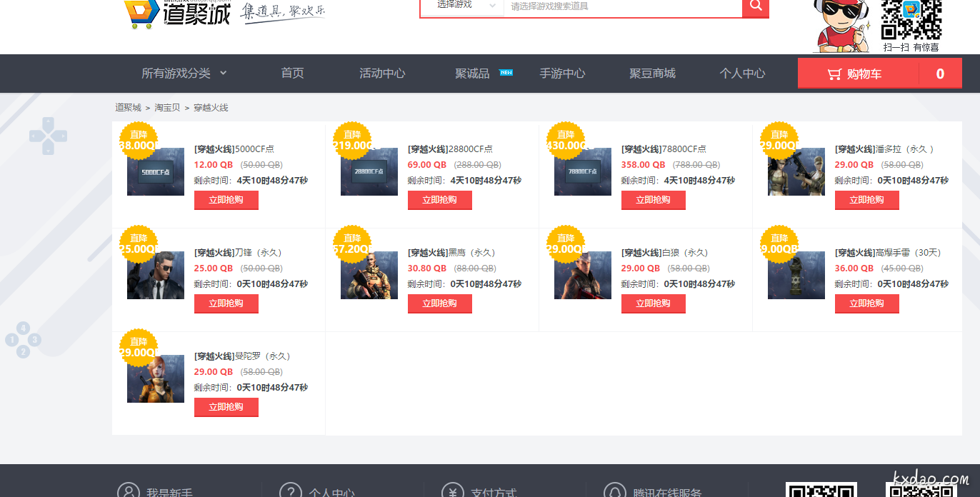
Task: Select 手游中心 from the navigation bar
Action: (562, 74)
